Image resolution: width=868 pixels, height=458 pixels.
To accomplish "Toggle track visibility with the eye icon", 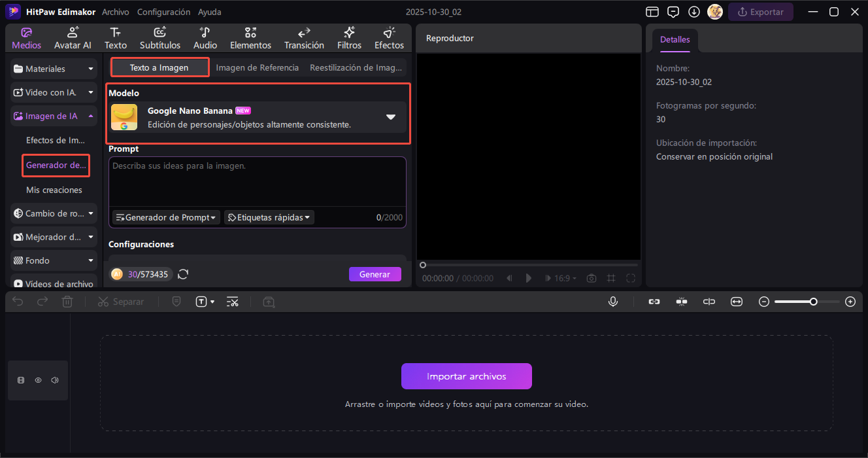I will tap(38, 380).
